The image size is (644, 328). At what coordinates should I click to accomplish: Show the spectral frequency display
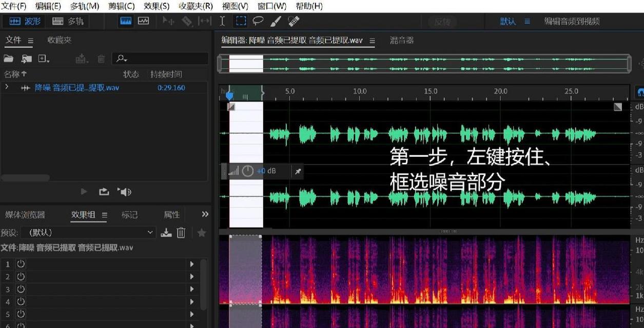(x=126, y=21)
